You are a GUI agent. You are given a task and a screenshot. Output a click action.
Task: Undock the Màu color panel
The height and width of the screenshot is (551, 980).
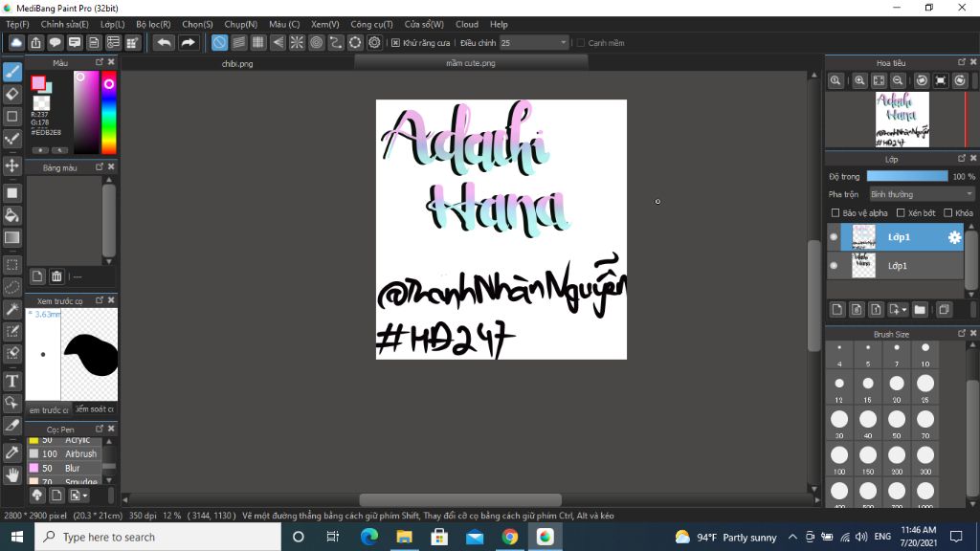[x=100, y=62]
